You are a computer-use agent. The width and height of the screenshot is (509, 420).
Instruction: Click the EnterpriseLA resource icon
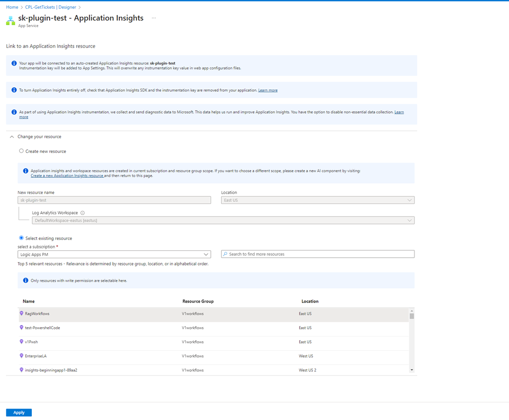(x=21, y=356)
